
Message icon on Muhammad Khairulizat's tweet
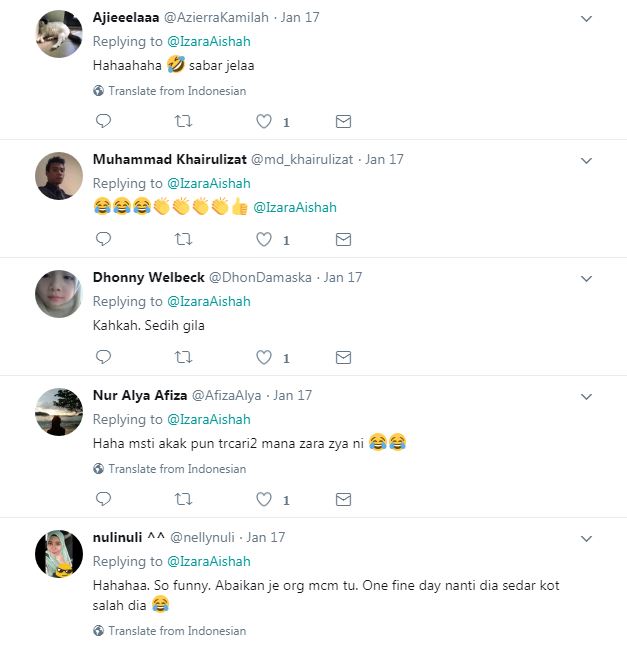(343, 239)
